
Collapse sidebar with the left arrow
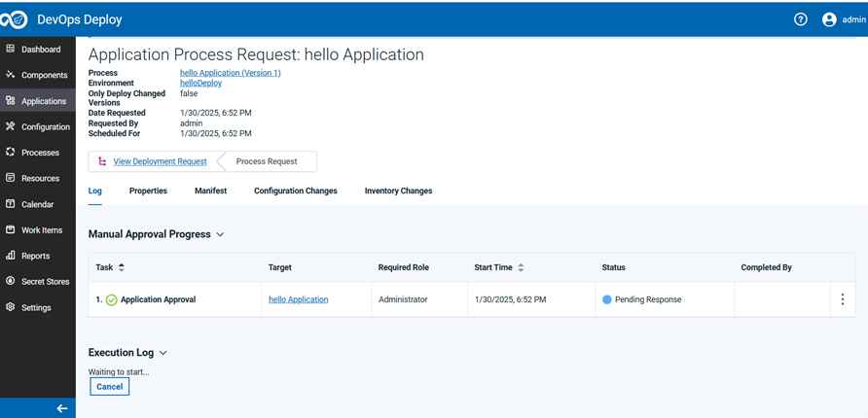[x=61, y=408]
